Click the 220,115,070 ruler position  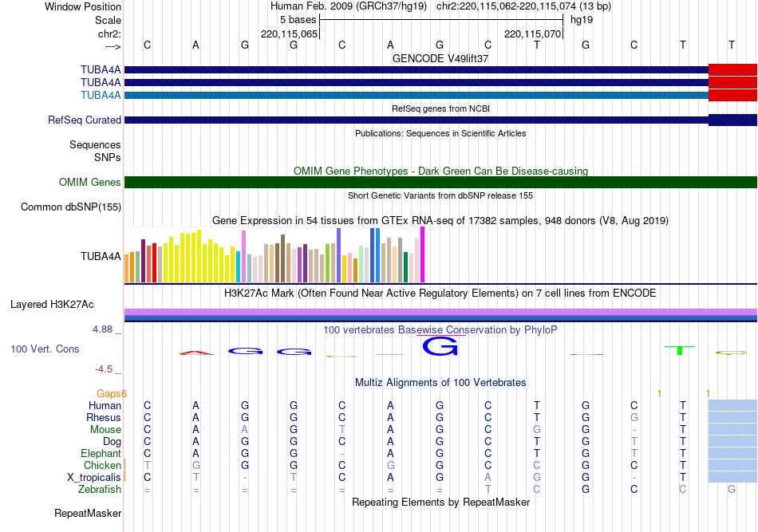(532, 33)
